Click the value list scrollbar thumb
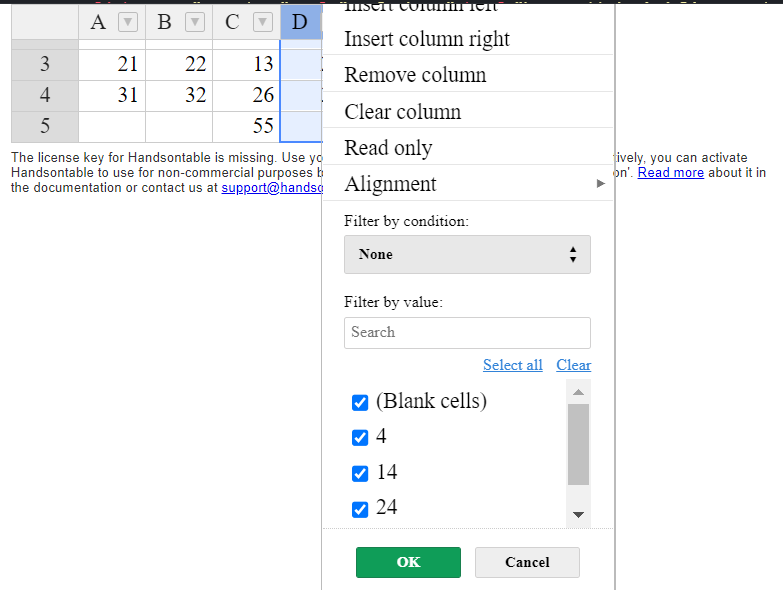 (x=578, y=444)
